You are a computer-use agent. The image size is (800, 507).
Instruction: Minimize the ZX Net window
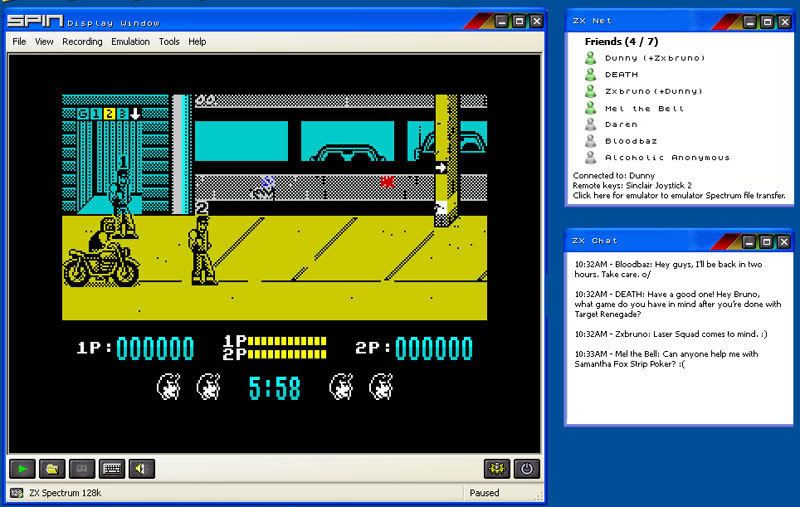click(749, 21)
